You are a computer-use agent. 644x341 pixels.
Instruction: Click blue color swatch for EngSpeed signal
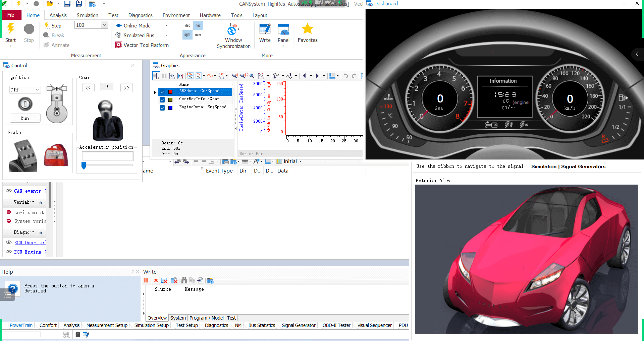click(170, 108)
